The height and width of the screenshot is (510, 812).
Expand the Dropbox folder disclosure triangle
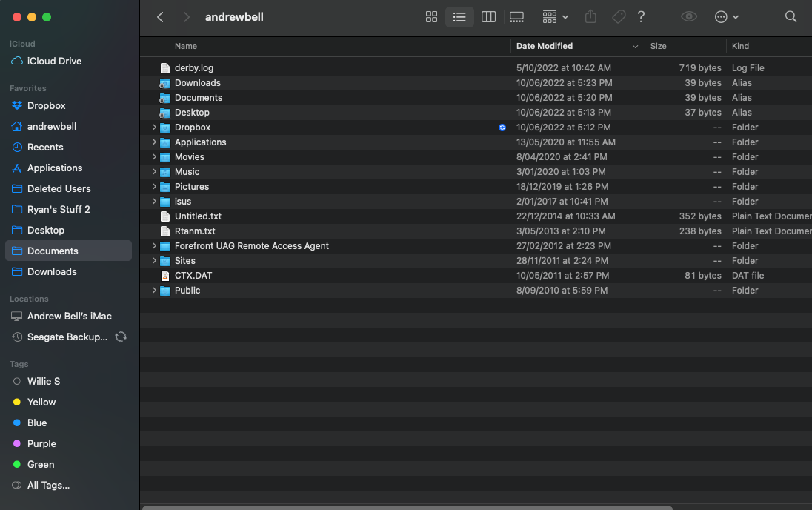click(153, 127)
